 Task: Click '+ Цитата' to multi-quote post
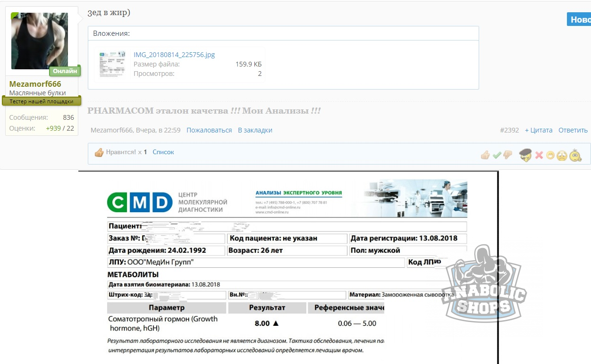[539, 130]
